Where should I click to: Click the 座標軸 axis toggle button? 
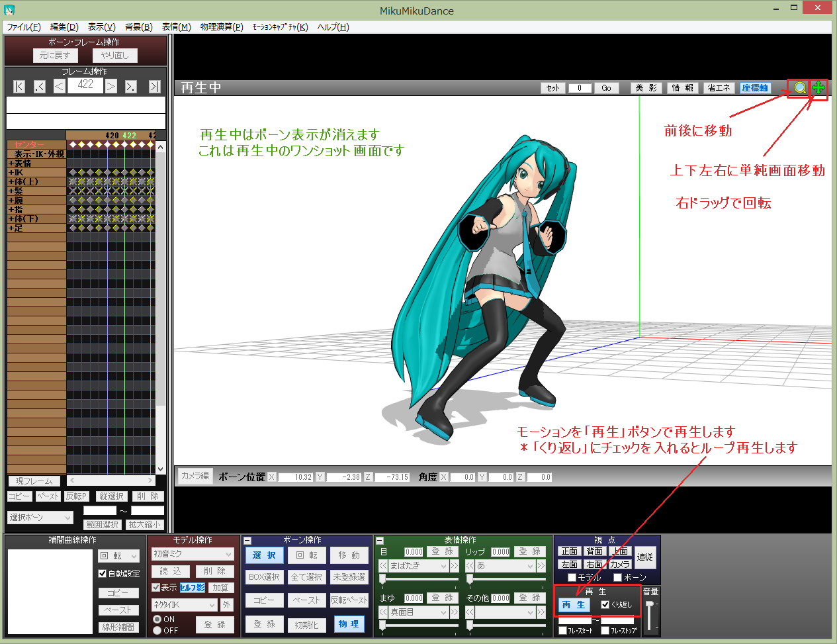755,88
